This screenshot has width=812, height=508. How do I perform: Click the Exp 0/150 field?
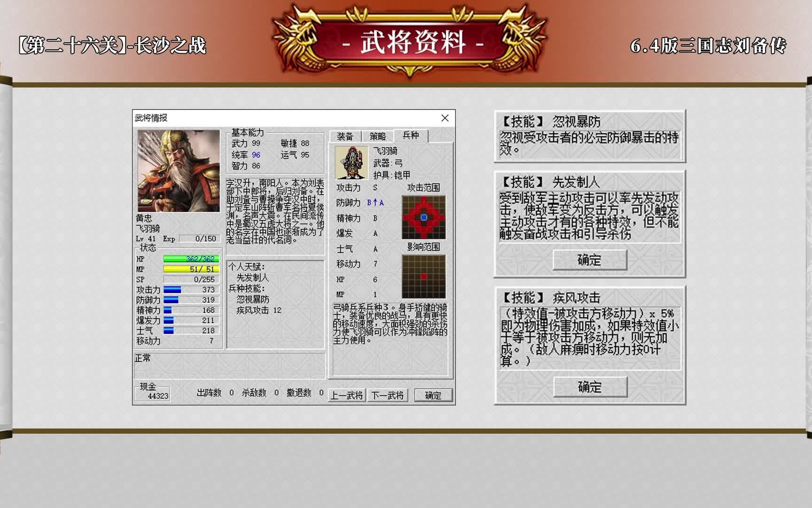coord(200,239)
